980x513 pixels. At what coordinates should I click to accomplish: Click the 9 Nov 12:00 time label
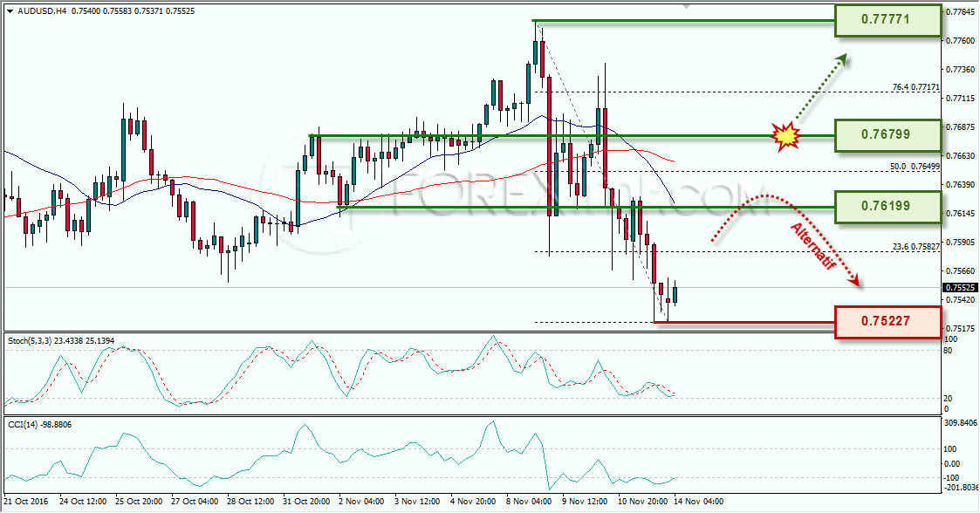click(585, 501)
